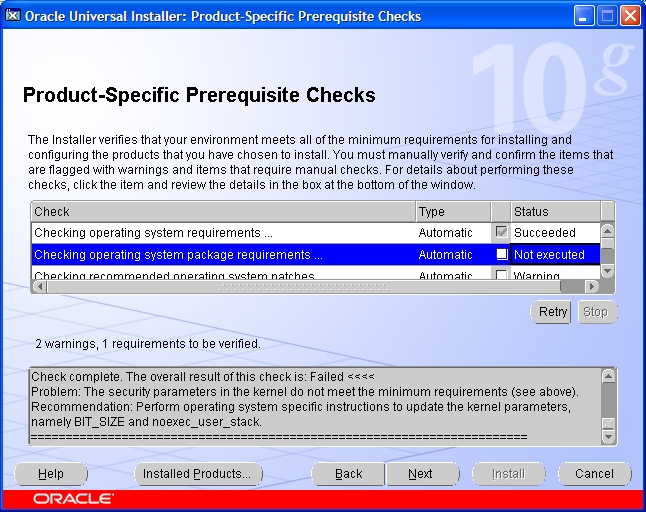
Task: Maximize the Oracle Universal Installer window
Action: pos(607,16)
